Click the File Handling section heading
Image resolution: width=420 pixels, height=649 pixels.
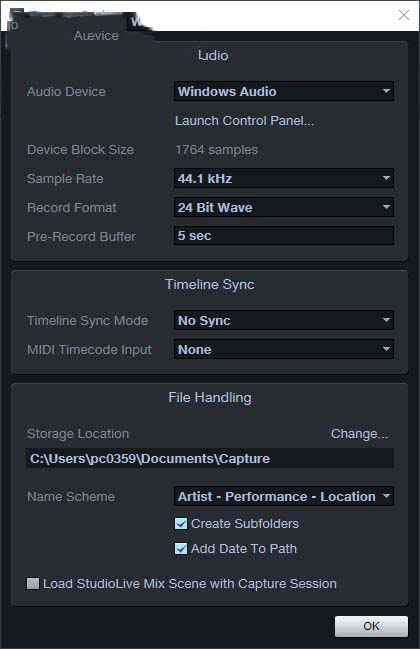click(210, 398)
